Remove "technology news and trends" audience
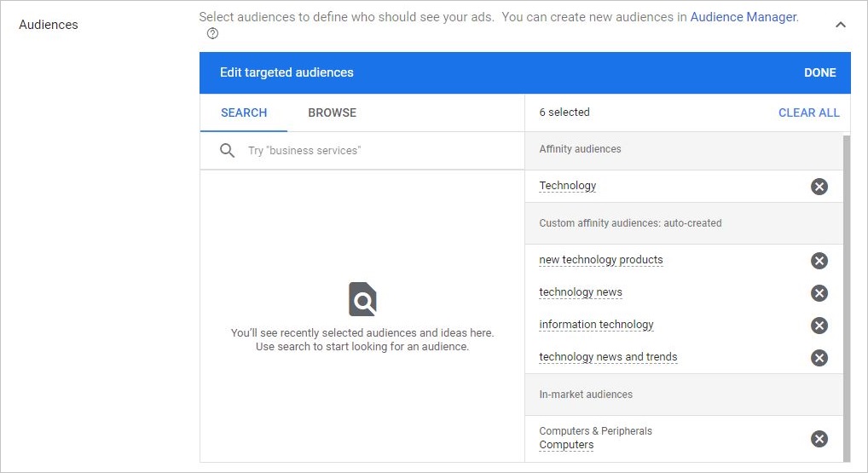 (819, 358)
